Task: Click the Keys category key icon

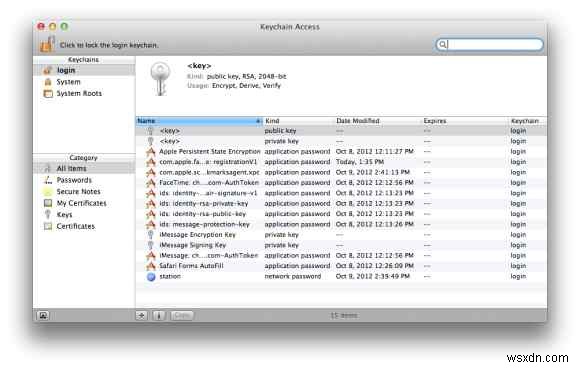Action: coord(48,215)
